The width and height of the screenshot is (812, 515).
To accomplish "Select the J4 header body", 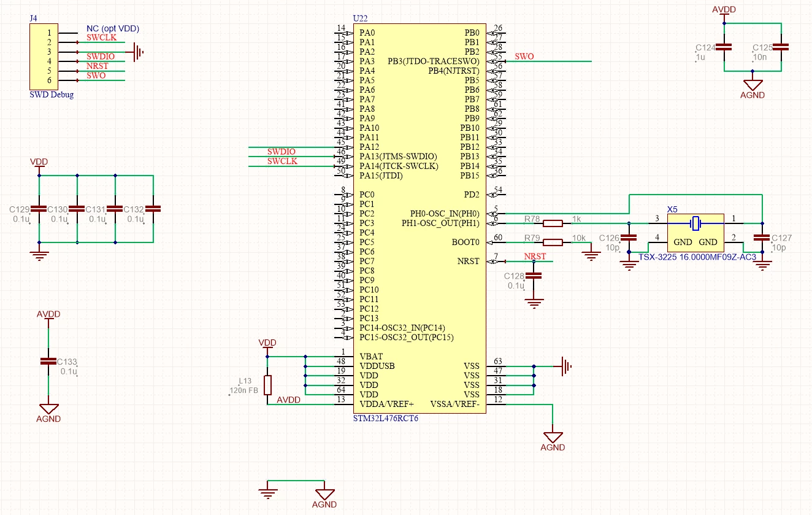I will pyautogui.click(x=44, y=56).
